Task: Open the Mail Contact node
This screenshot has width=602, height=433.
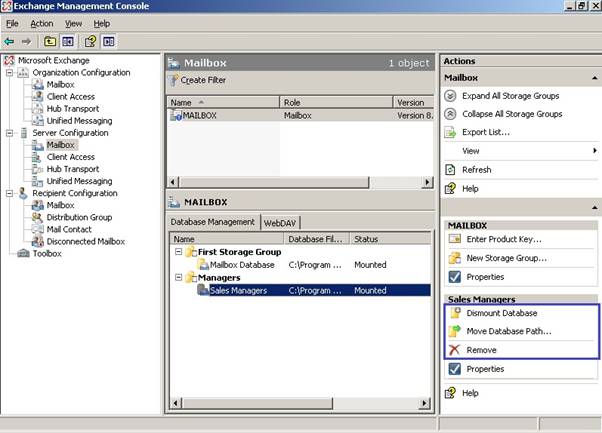Action: pos(69,229)
